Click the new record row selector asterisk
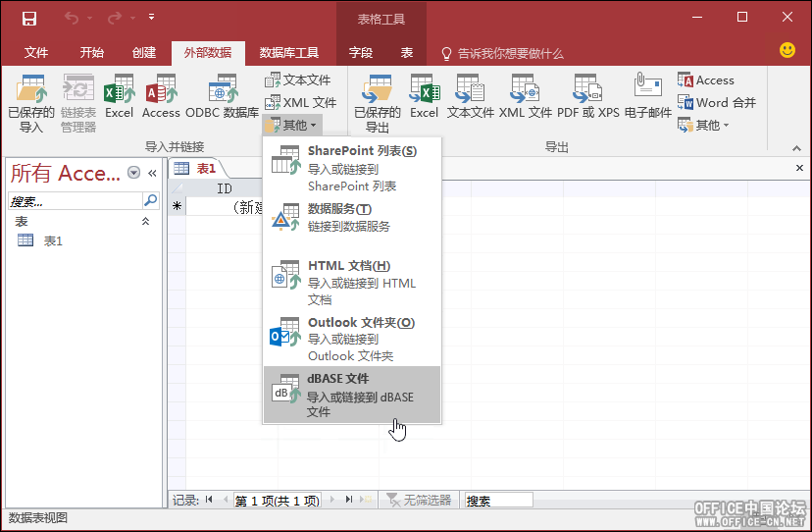 click(178, 206)
